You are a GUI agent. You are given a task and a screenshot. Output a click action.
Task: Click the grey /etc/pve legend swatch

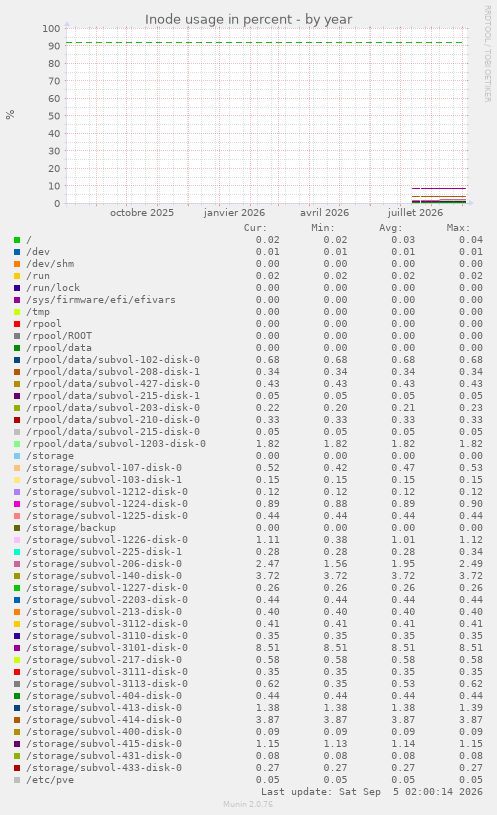pos(17,780)
